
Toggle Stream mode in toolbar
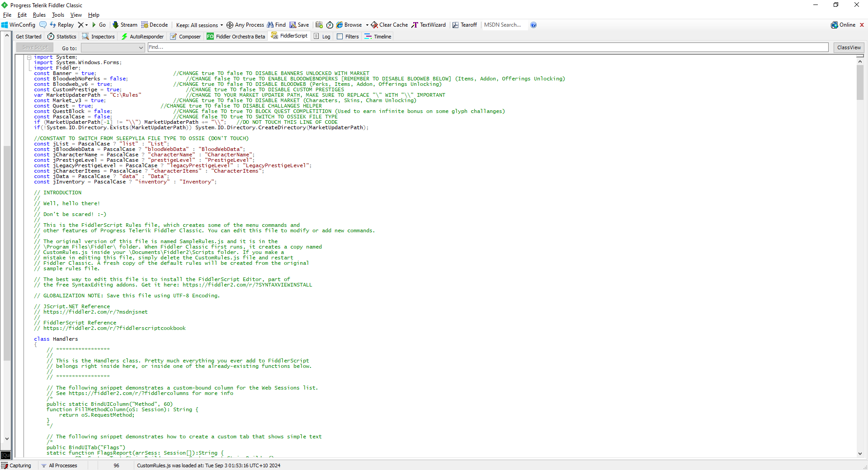pos(125,25)
